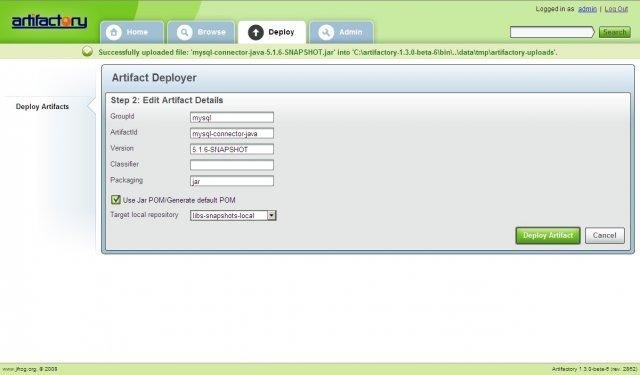This screenshot has width=640, height=375.
Task: Open the Home tab
Action: 131,32
